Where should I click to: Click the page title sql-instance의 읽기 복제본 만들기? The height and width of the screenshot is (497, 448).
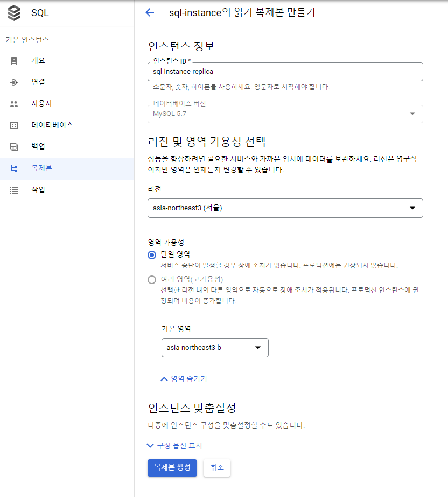242,13
